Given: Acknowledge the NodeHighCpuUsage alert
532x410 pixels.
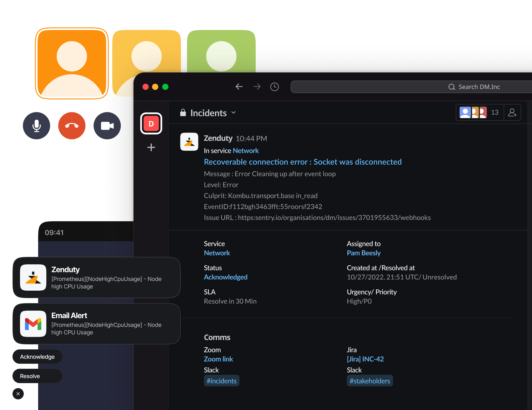Looking at the screenshot, I should point(37,357).
